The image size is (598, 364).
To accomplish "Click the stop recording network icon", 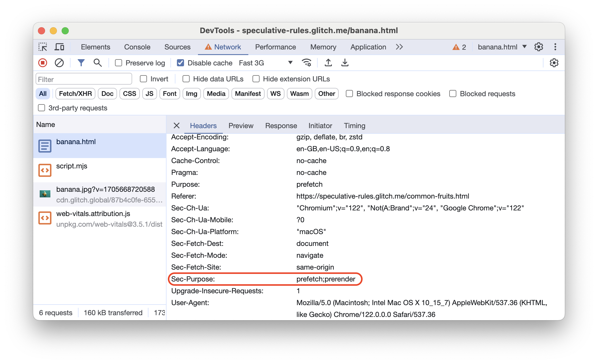I will [44, 63].
